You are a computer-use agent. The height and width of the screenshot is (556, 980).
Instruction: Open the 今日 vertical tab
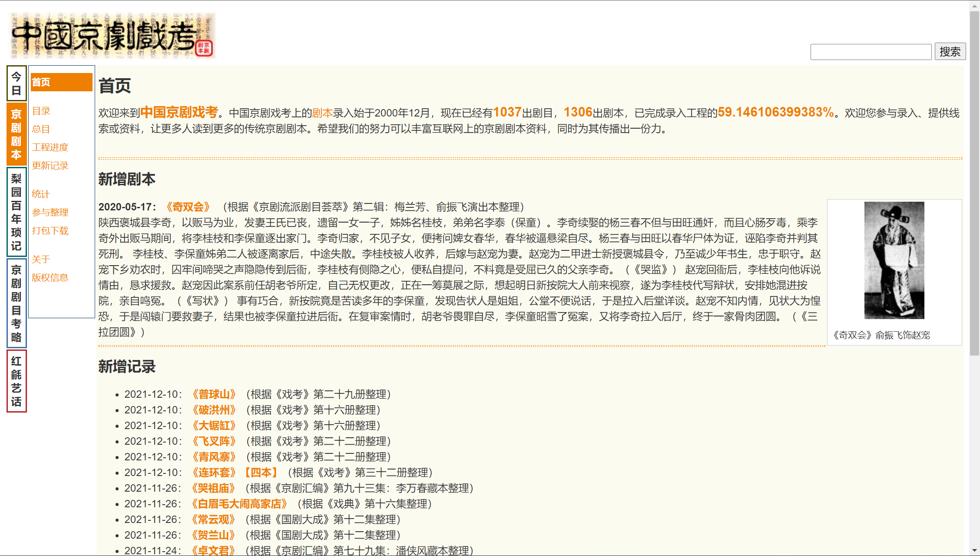click(17, 83)
